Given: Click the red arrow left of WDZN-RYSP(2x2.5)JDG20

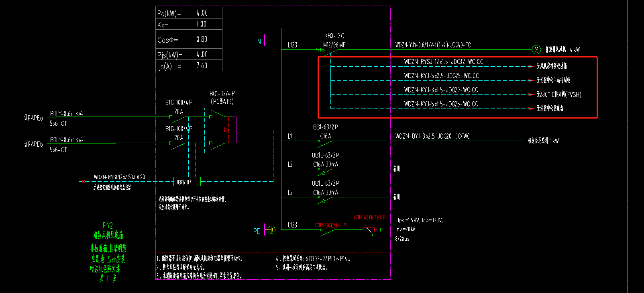Looking at the screenshot, I should (82, 182).
